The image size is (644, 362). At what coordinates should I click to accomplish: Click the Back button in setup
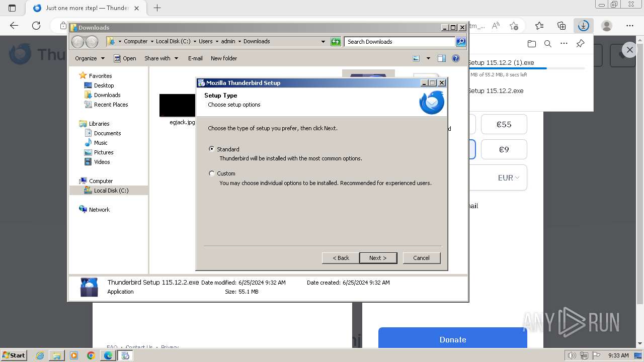point(341,258)
